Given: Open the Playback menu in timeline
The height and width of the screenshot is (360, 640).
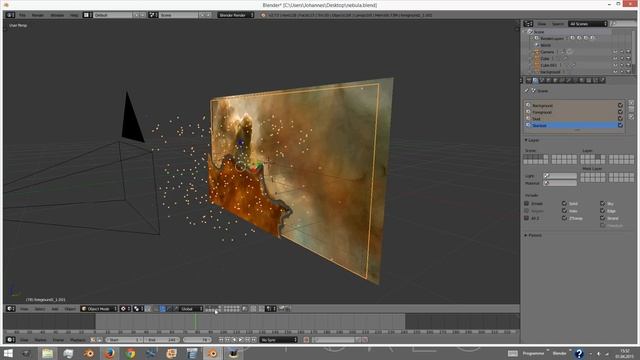Looking at the screenshot, I should pos(77,340).
